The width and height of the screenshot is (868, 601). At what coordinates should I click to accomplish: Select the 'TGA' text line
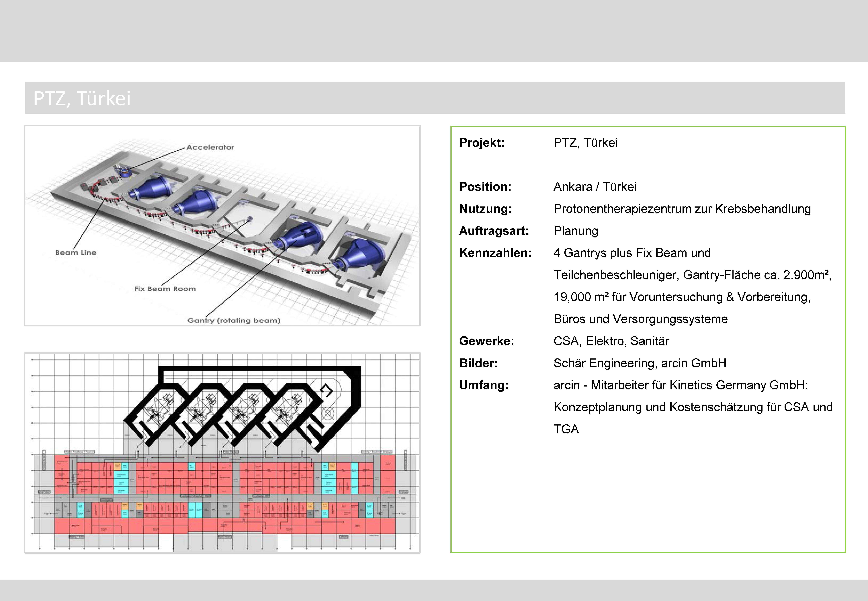[x=566, y=429]
